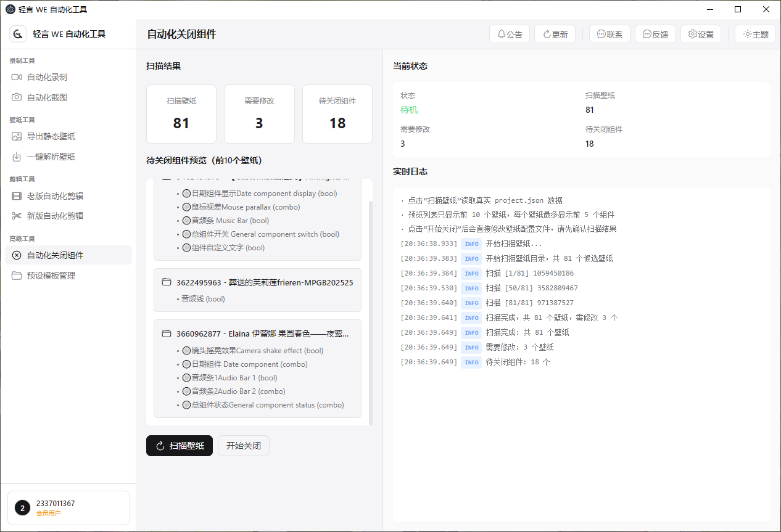781x532 pixels.
Task: Open 预设模板管理 folder icon
Action: tap(17, 276)
